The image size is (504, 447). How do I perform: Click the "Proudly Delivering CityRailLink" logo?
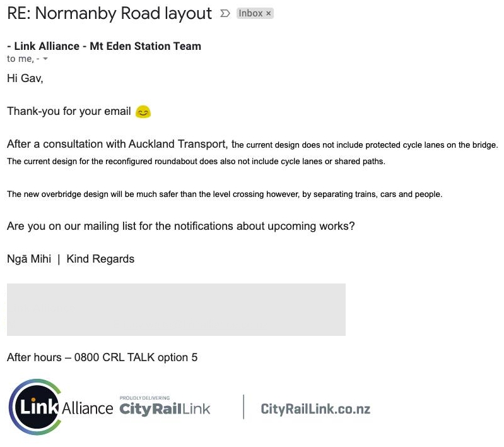165,406
